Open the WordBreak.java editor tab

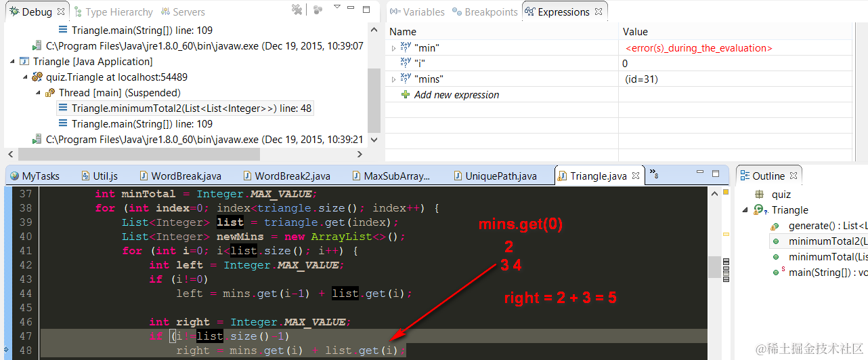pos(179,176)
